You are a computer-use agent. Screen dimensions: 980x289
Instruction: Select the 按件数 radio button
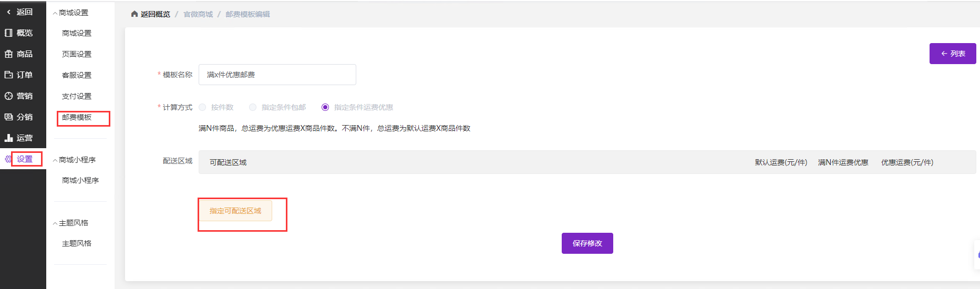(202, 107)
